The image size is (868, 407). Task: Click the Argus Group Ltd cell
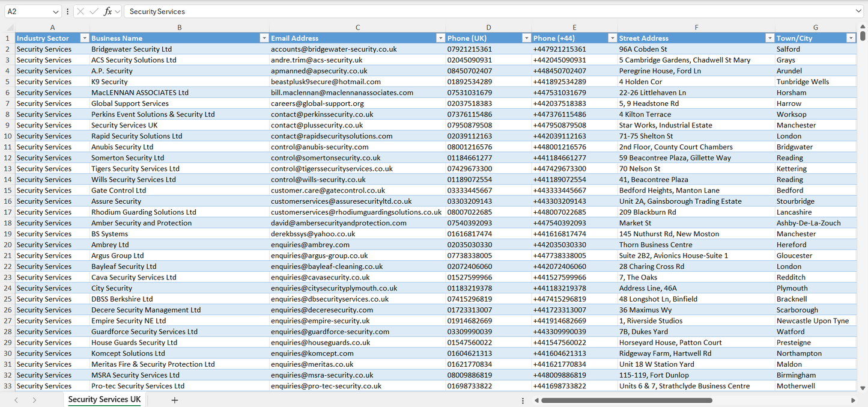180,256
